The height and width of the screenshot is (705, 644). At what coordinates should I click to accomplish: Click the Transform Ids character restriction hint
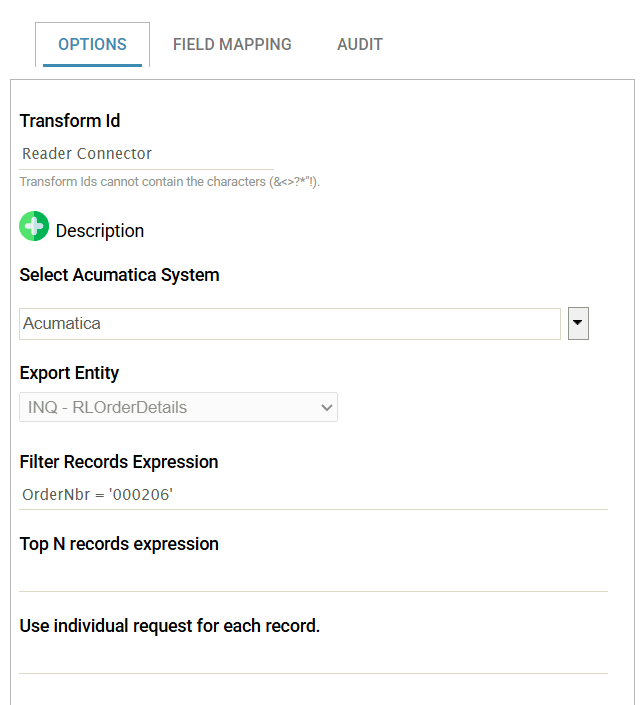pos(170,182)
